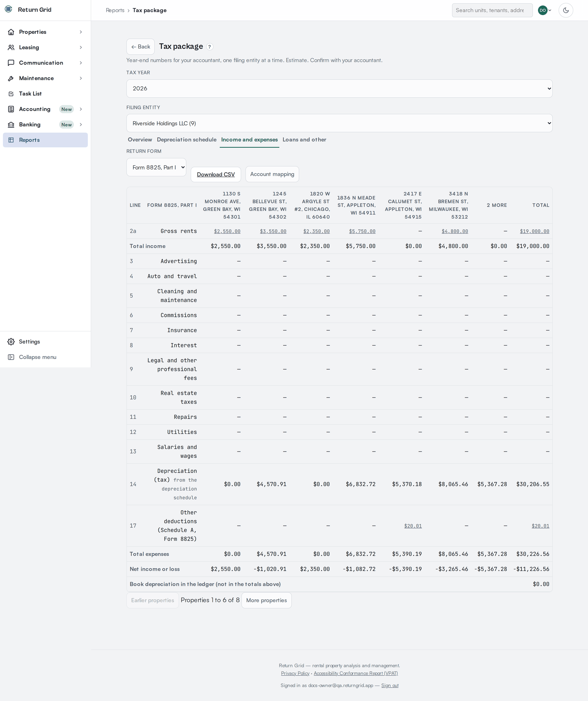Click the More properties button
Viewport: 588px width, 701px height.
[266, 600]
